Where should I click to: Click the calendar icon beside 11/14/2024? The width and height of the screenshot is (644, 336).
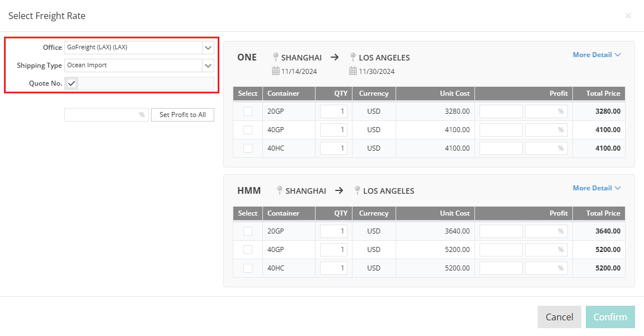pyautogui.click(x=275, y=71)
